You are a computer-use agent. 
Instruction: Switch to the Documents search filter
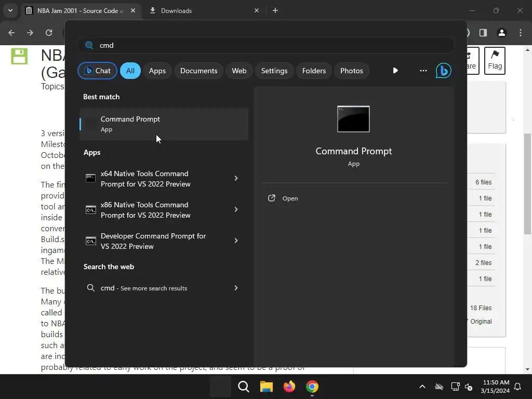tap(198, 71)
